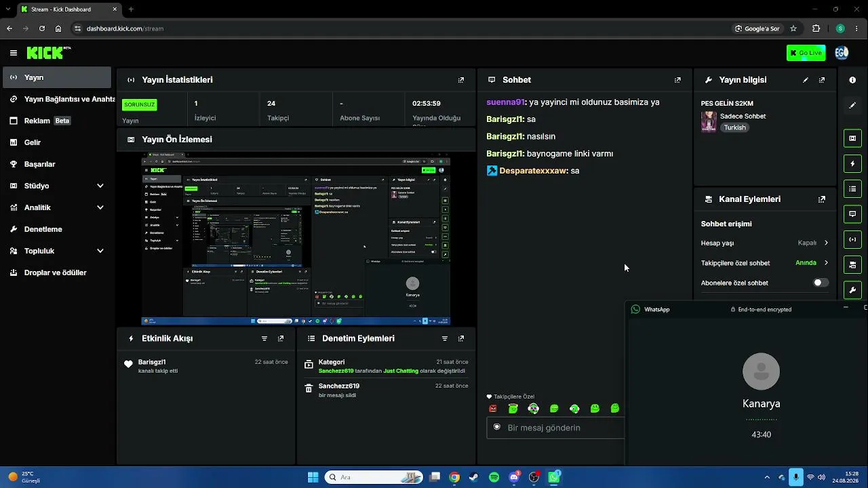This screenshot has height=488, width=868.
Task: Toggle the list widget in the right rail
Action: pos(852,188)
